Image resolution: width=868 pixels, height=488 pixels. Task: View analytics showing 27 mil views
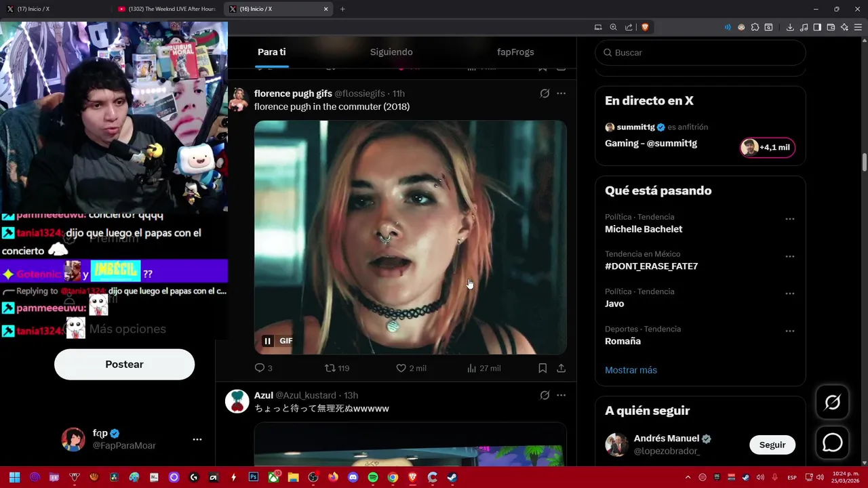click(x=484, y=368)
